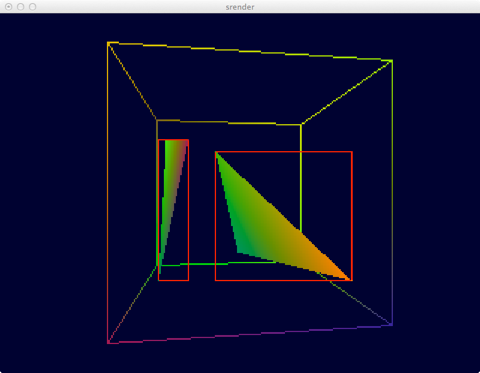Image resolution: width=480 pixels, height=373 pixels.
Task: Click the bottom-left pink corner of outer cube
Action: point(108,343)
